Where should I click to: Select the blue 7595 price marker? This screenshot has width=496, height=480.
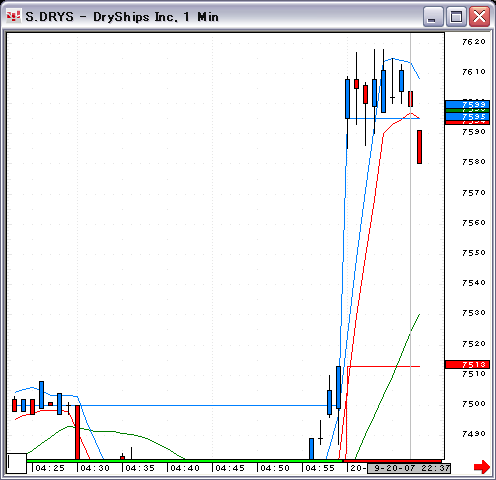click(x=467, y=116)
